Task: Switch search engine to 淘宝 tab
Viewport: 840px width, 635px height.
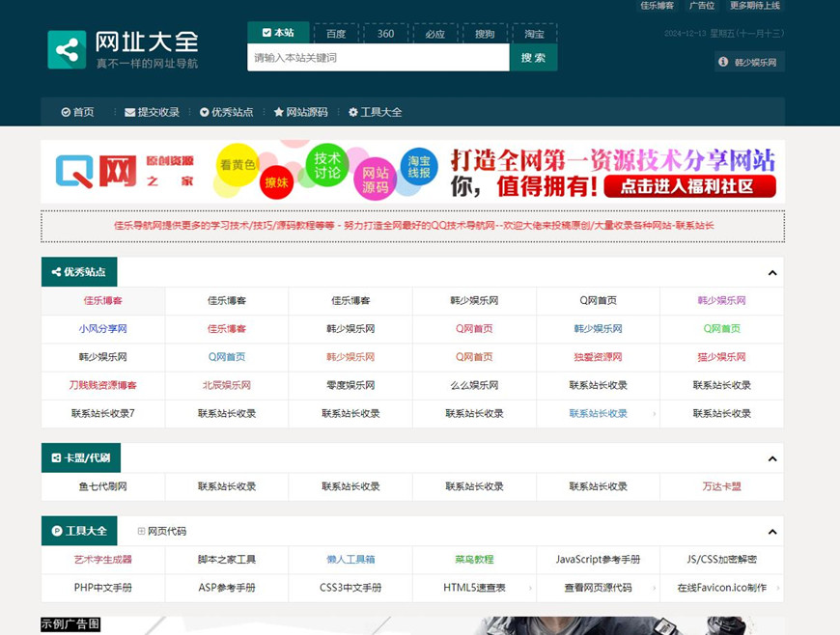Action: point(534,34)
